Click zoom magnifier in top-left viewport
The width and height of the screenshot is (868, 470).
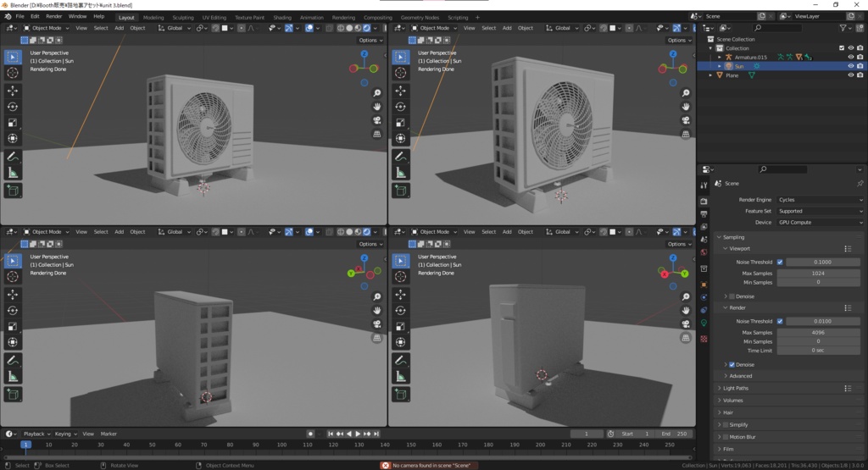point(377,93)
